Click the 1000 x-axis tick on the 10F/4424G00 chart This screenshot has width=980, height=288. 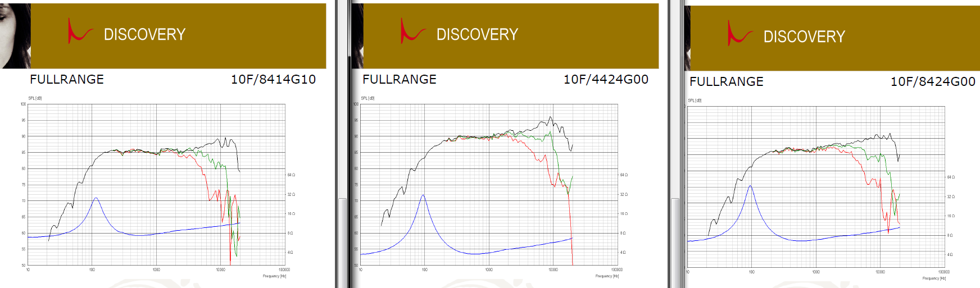coord(489,270)
